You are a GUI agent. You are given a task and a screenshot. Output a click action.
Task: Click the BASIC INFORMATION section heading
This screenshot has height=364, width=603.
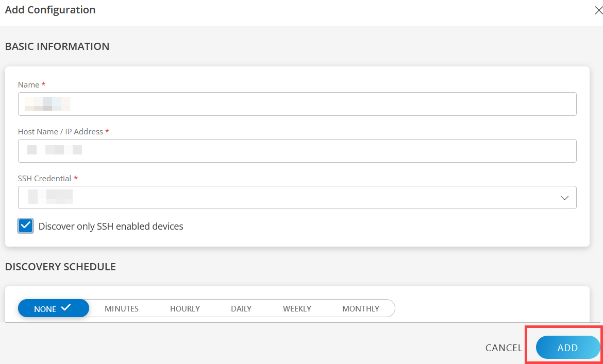(x=57, y=46)
